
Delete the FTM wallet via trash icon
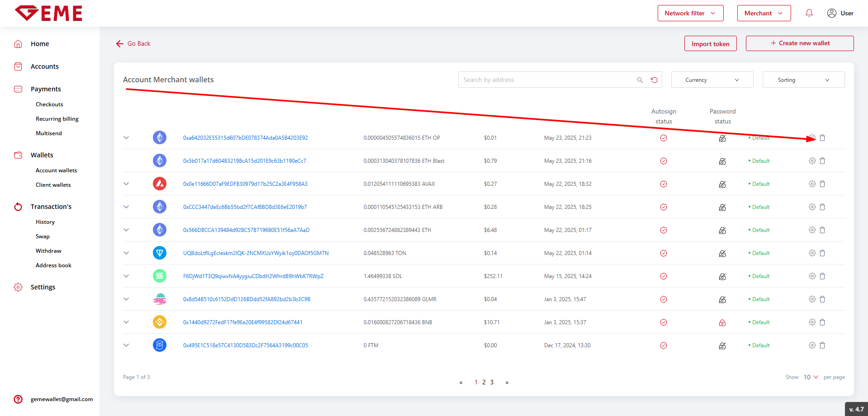point(822,345)
